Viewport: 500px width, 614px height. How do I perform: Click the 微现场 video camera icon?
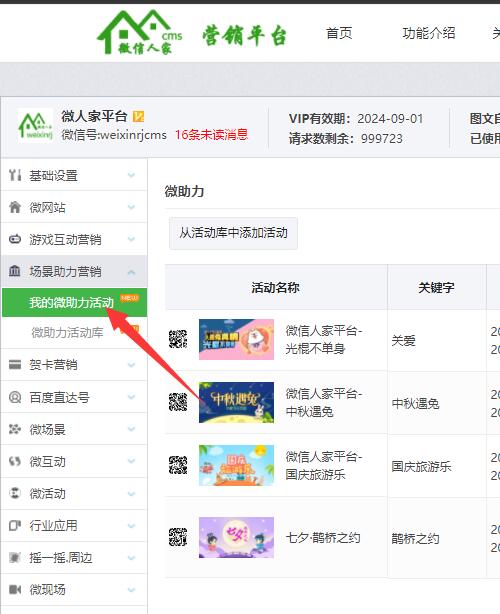pyautogui.click(x=15, y=589)
